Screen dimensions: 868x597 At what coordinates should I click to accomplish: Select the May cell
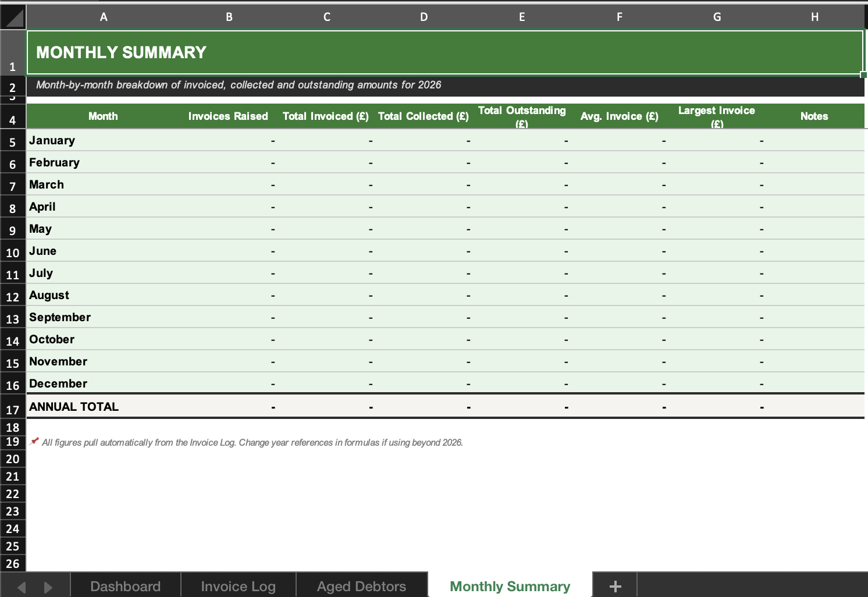(104, 229)
